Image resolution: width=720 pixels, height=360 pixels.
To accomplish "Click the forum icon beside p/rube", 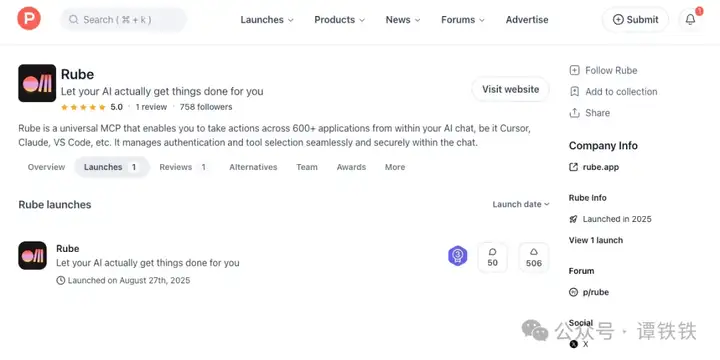I will (x=574, y=292).
